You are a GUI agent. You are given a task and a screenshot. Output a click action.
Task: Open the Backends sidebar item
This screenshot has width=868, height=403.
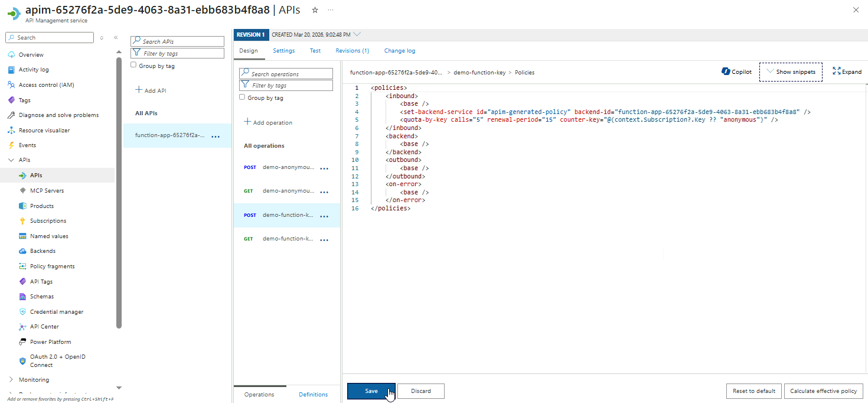[x=43, y=251]
